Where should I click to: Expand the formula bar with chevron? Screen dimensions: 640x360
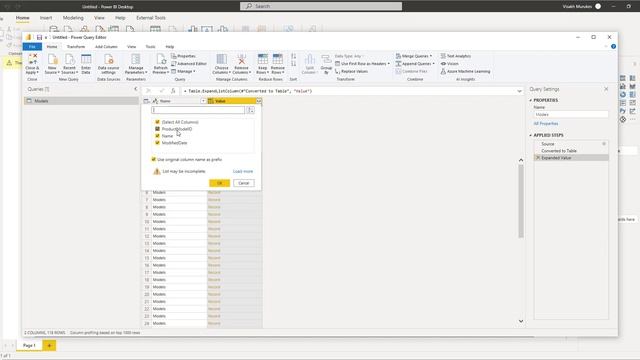(519, 91)
